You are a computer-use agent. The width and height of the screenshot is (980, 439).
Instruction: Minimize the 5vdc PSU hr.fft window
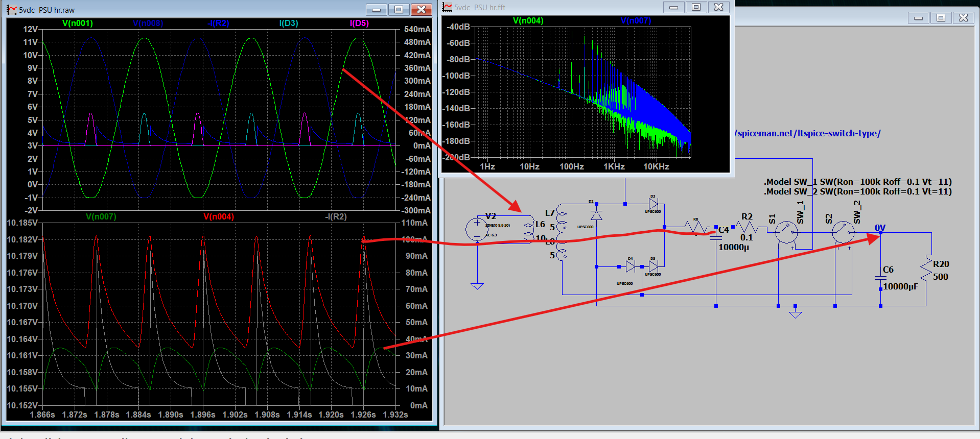click(674, 7)
